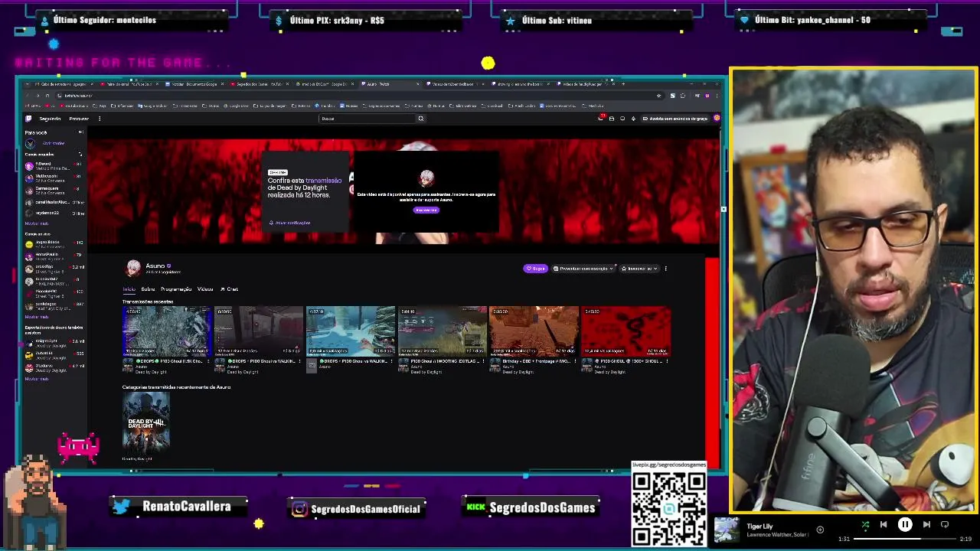
Task: Click the Twitch search box
Action: (367, 119)
